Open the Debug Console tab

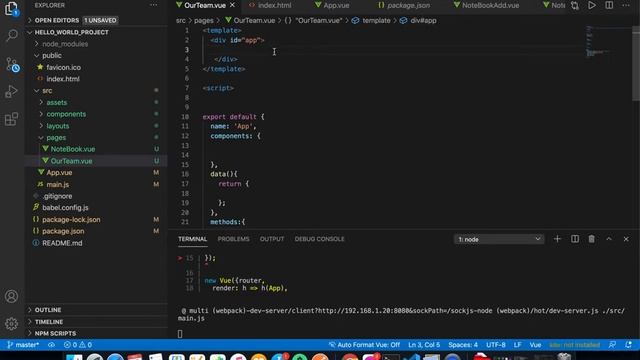(320, 239)
